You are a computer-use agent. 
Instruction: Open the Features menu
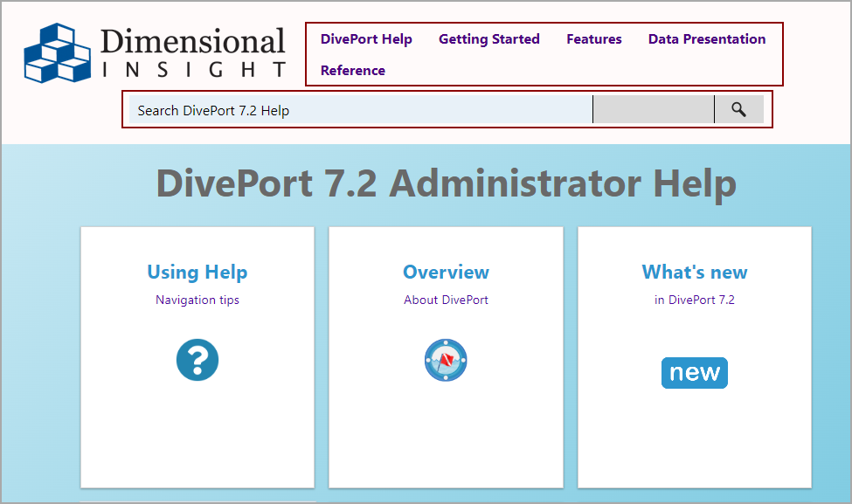point(594,39)
